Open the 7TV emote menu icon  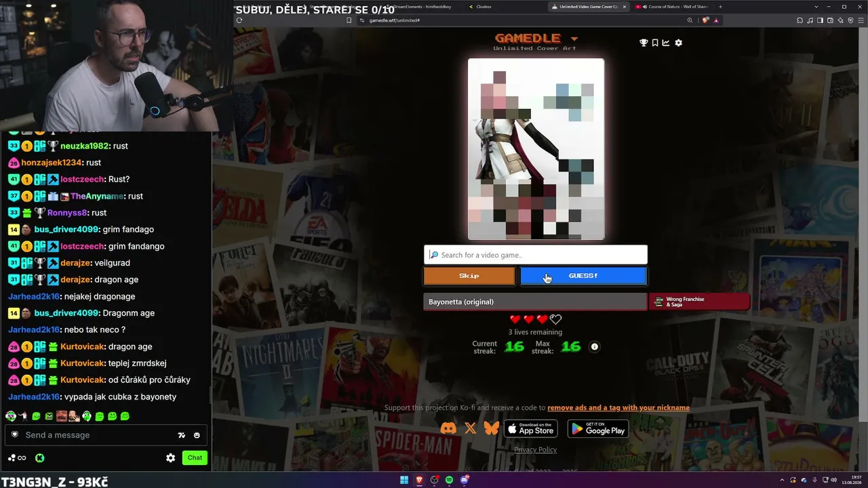[182, 435]
